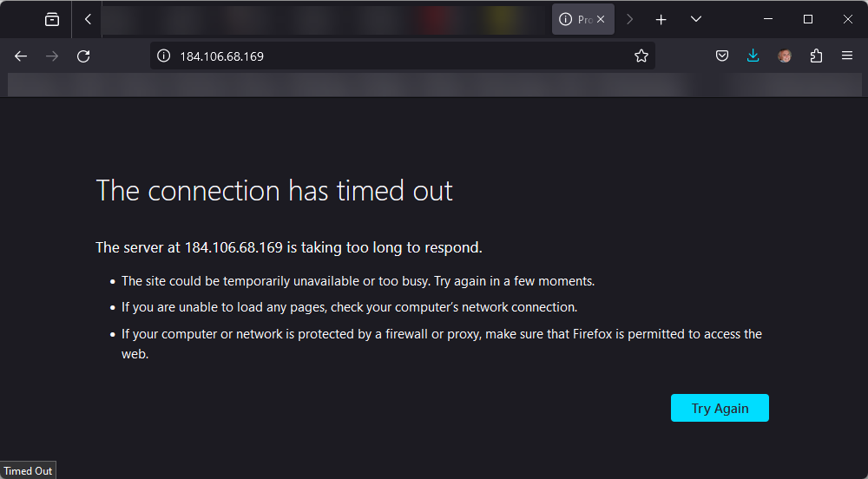The height and width of the screenshot is (479, 868).
Task: Select the active problem loading tab
Action: (x=575, y=19)
